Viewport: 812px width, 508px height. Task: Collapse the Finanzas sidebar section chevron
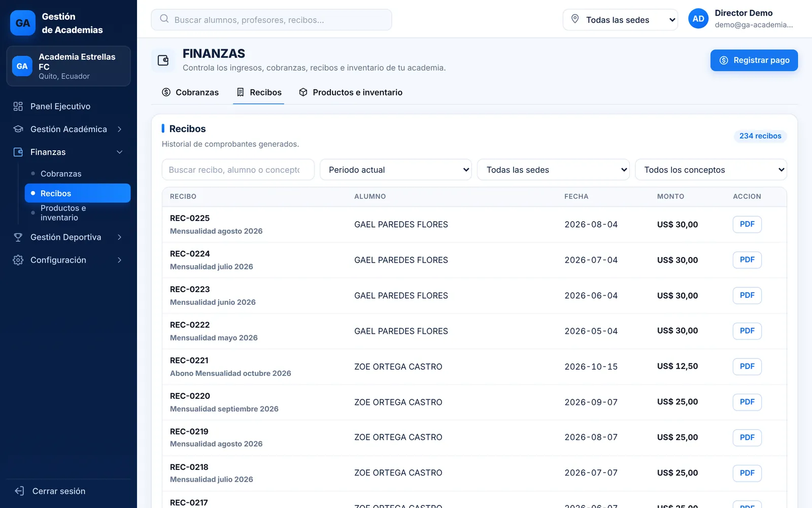coord(120,152)
